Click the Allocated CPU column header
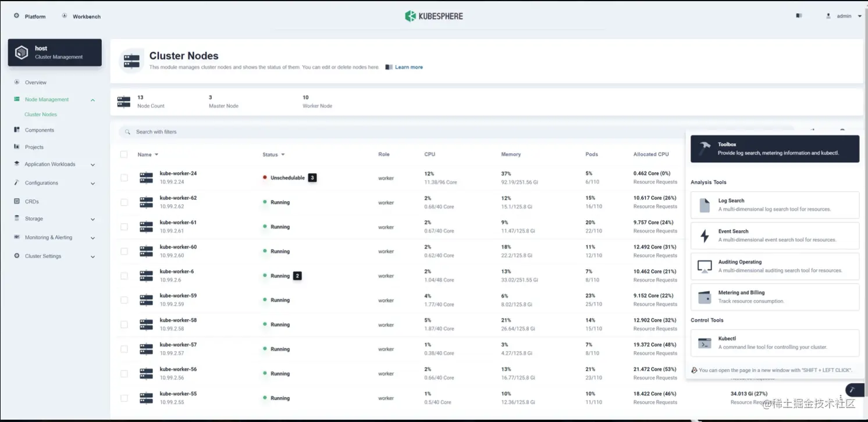 pos(651,155)
